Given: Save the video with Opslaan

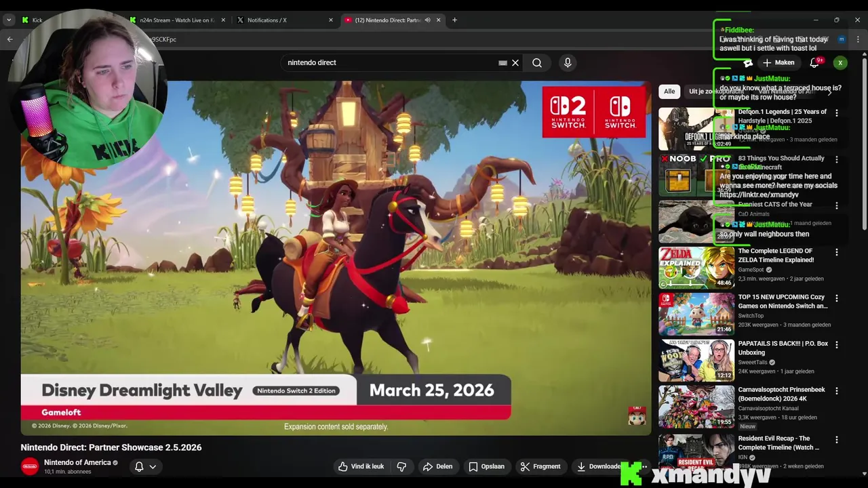Looking at the screenshot, I should tap(486, 466).
